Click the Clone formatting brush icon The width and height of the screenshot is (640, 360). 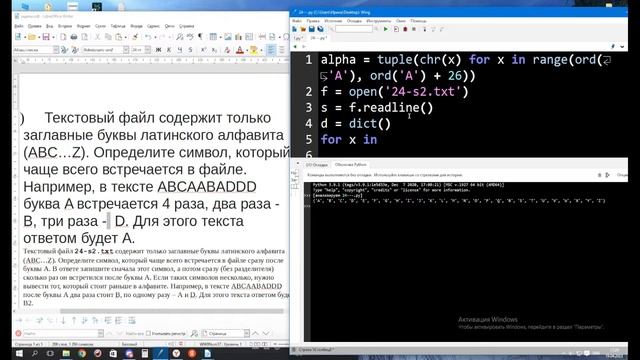135,37
